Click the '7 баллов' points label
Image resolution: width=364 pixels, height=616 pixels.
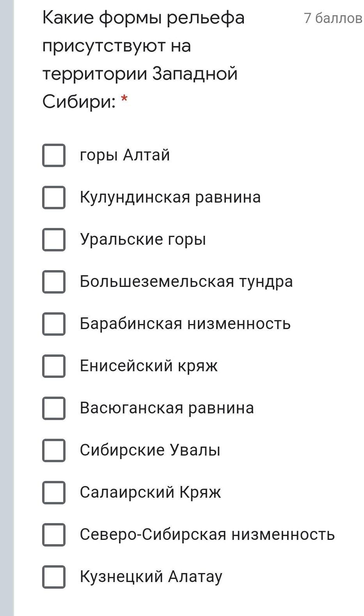pos(333,18)
